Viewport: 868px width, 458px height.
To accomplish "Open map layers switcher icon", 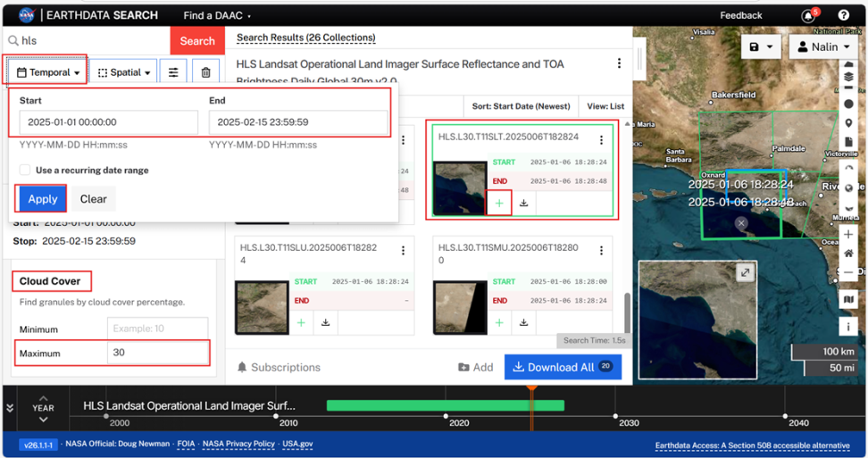I will point(848,299).
